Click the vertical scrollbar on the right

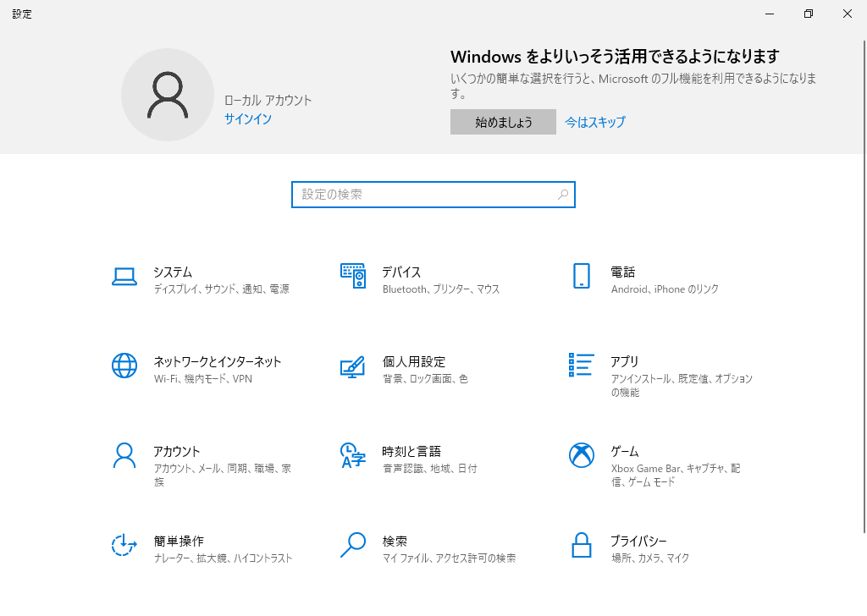(864, 288)
